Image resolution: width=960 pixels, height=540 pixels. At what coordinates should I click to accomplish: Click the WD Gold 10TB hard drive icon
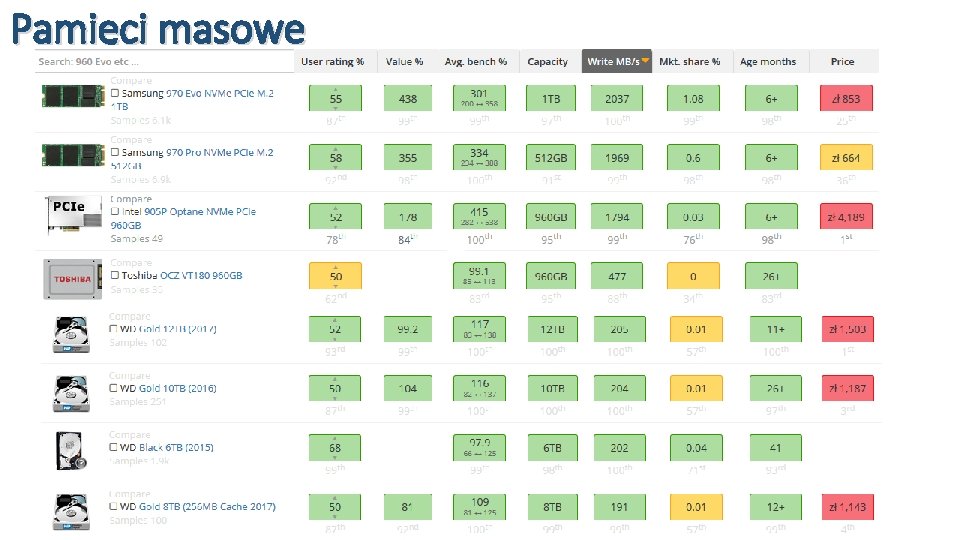(x=72, y=394)
